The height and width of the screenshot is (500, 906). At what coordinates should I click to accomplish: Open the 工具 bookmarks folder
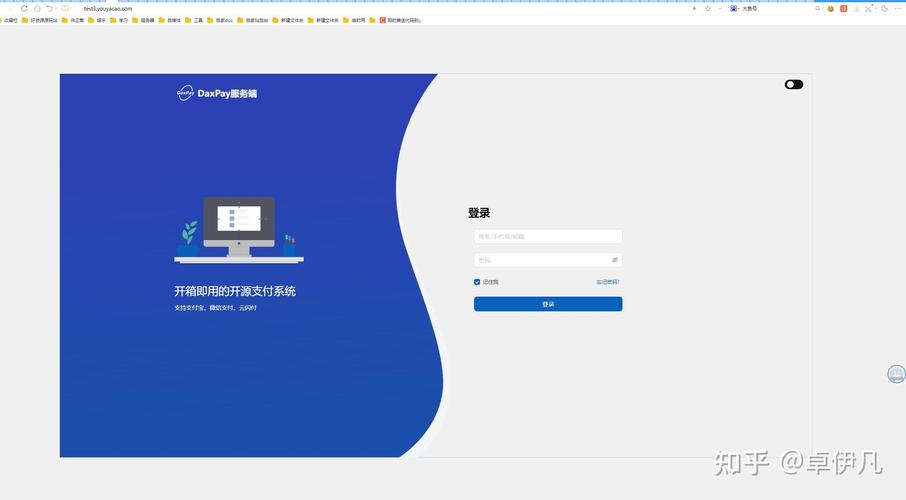pyautogui.click(x=194, y=20)
